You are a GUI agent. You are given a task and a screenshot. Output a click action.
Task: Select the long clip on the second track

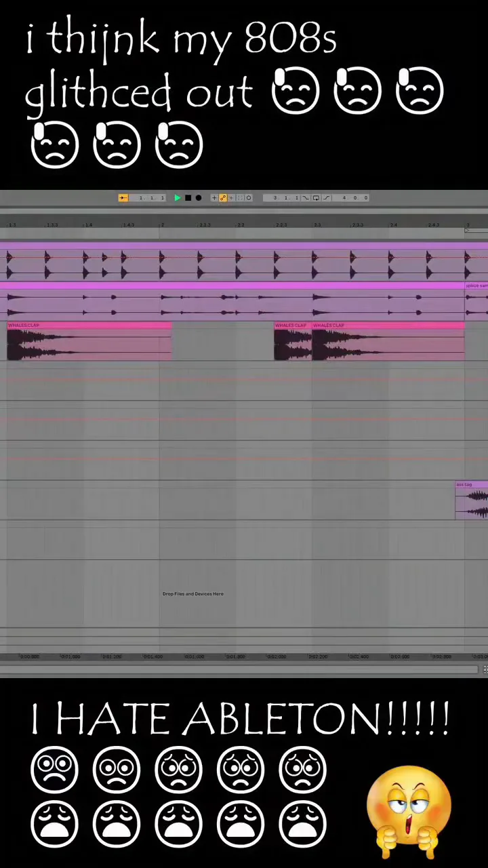232,302
